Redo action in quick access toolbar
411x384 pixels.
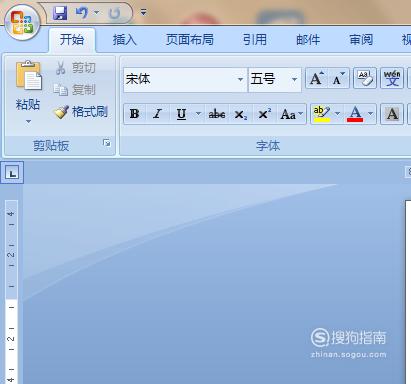[x=115, y=13]
